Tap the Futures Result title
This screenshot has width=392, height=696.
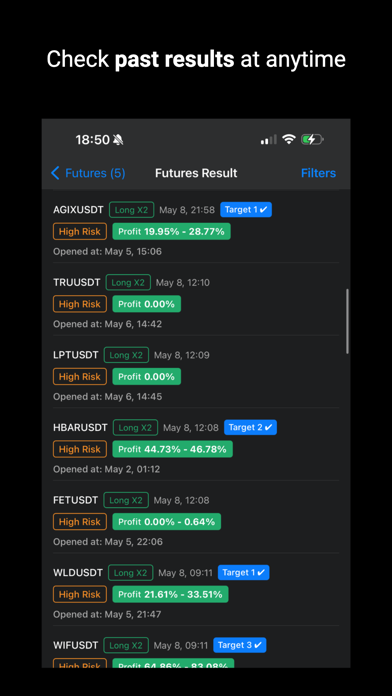point(196,173)
